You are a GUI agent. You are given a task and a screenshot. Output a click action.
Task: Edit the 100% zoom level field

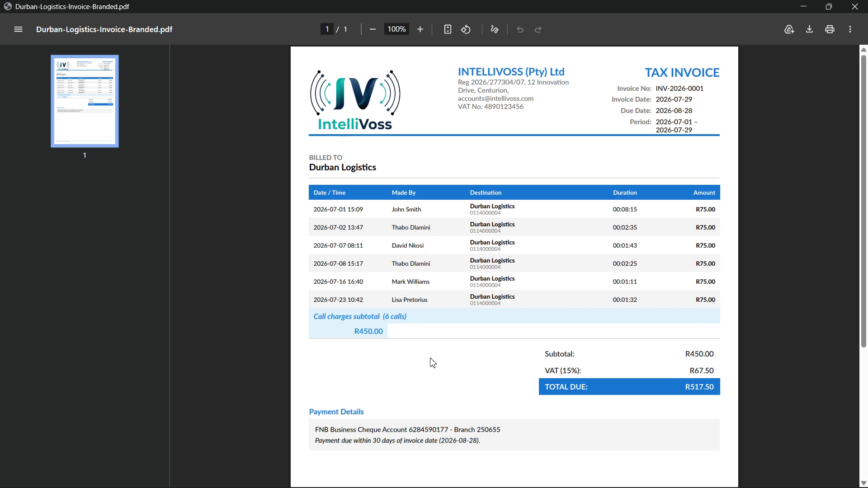click(x=396, y=29)
